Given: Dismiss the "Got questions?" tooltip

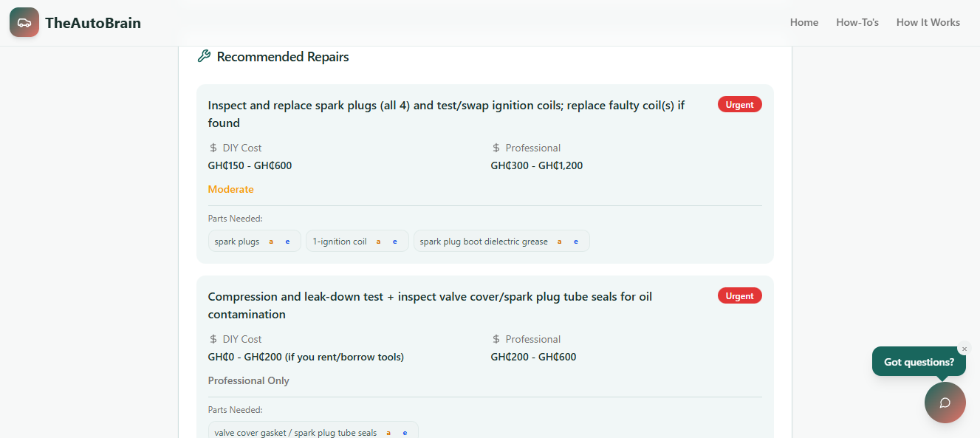Looking at the screenshot, I should coord(964,349).
